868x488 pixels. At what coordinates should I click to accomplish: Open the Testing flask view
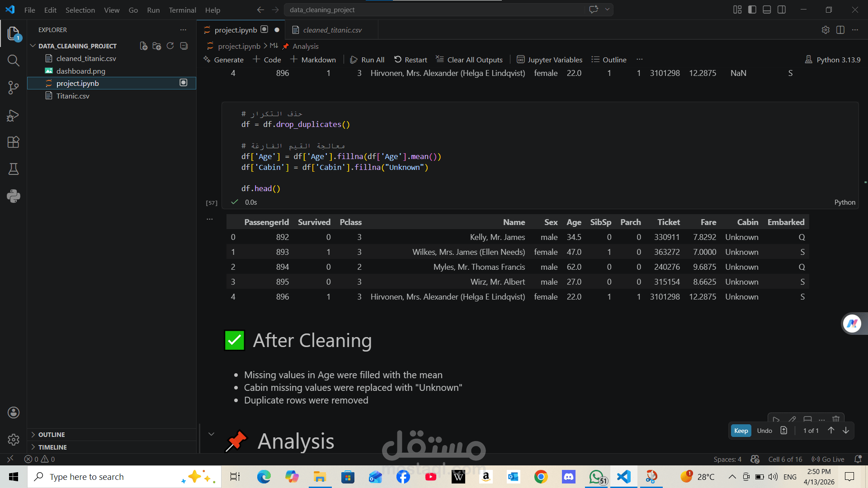tap(13, 169)
